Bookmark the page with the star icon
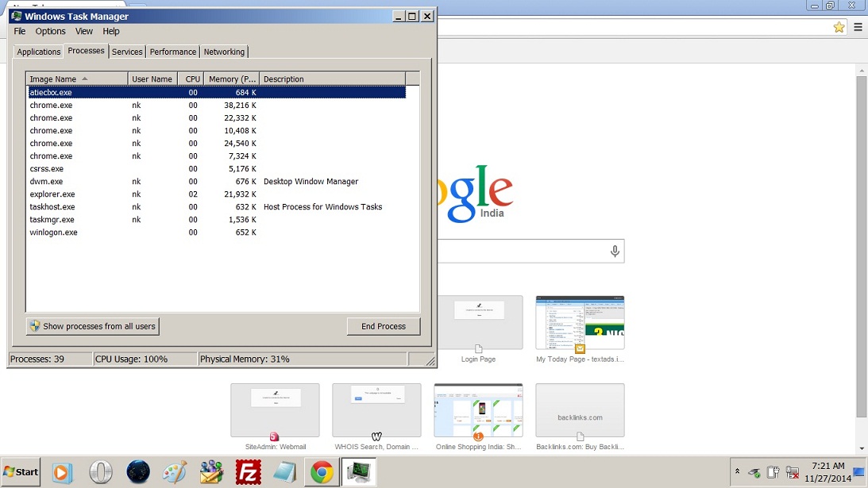868x488 pixels. [x=839, y=27]
